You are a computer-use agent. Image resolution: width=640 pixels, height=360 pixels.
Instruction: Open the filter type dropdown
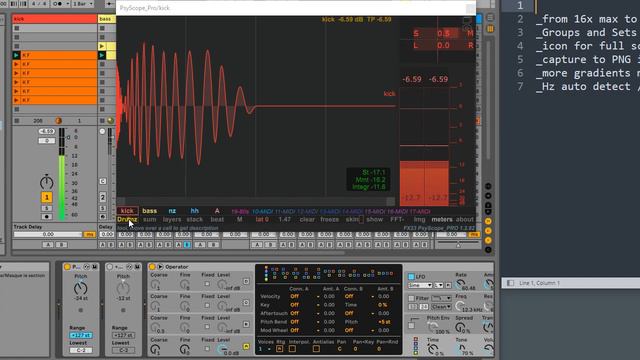(441, 298)
